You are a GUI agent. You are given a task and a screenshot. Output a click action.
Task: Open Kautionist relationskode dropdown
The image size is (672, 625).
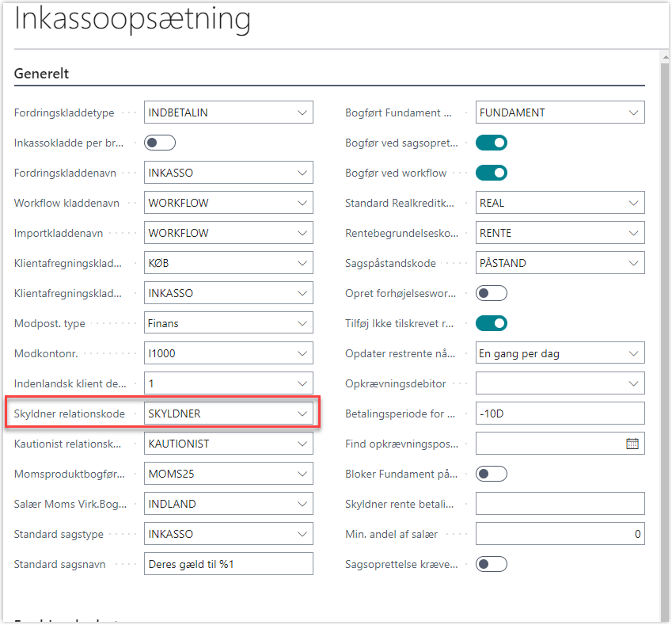click(302, 444)
